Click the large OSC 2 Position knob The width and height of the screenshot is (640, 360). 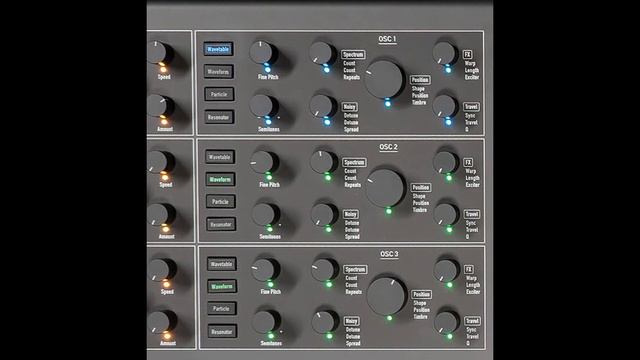[384, 188]
